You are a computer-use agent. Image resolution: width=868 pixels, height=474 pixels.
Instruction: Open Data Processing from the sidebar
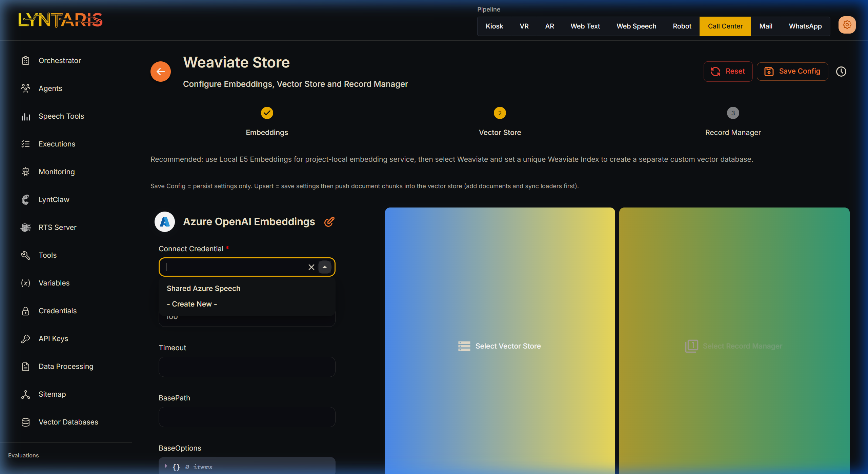[66, 367]
